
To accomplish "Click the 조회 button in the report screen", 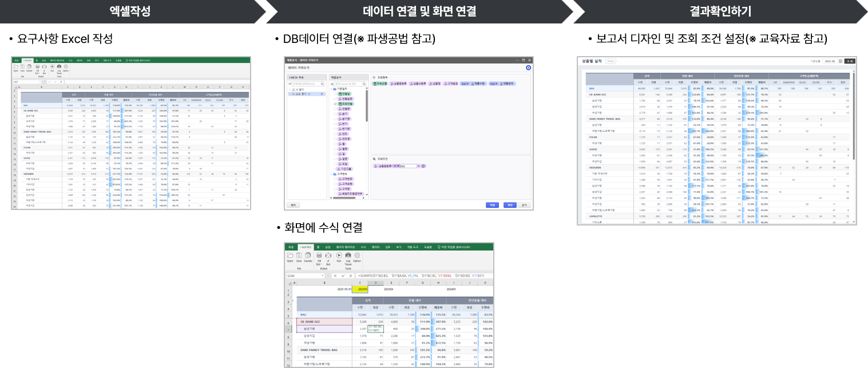I will click(850, 61).
